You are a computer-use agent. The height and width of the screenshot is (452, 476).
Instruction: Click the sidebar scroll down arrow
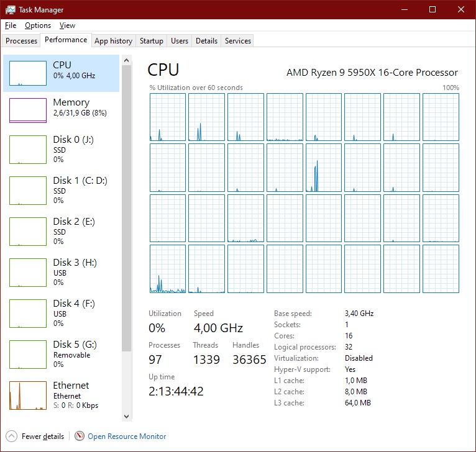pyautogui.click(x=127, y=417)
